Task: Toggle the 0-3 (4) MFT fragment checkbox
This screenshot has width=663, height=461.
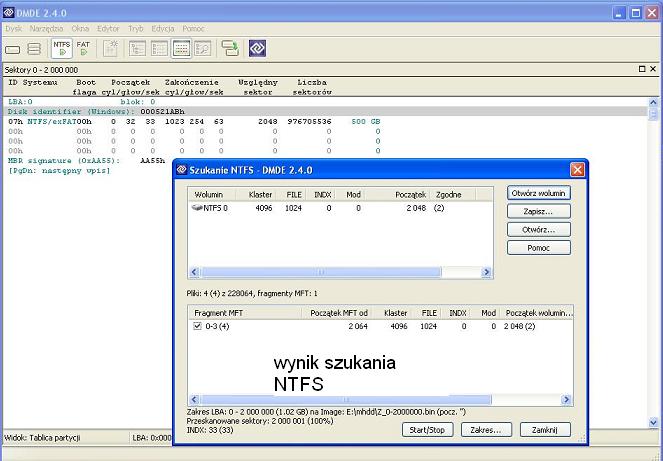Action: (197, 326)
